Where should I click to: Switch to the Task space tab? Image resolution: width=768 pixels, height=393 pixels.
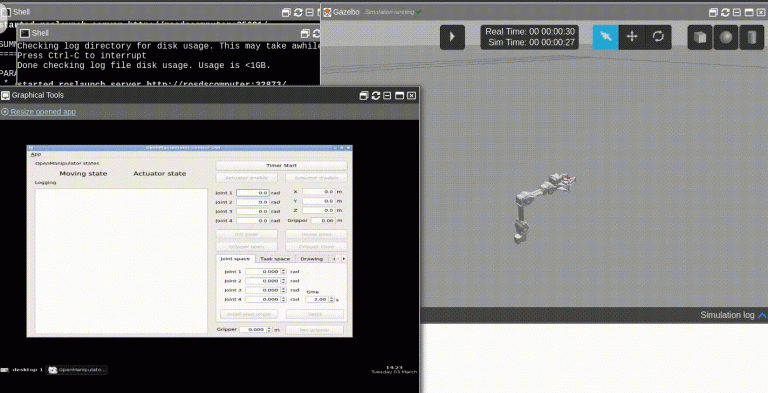point(275,259)
